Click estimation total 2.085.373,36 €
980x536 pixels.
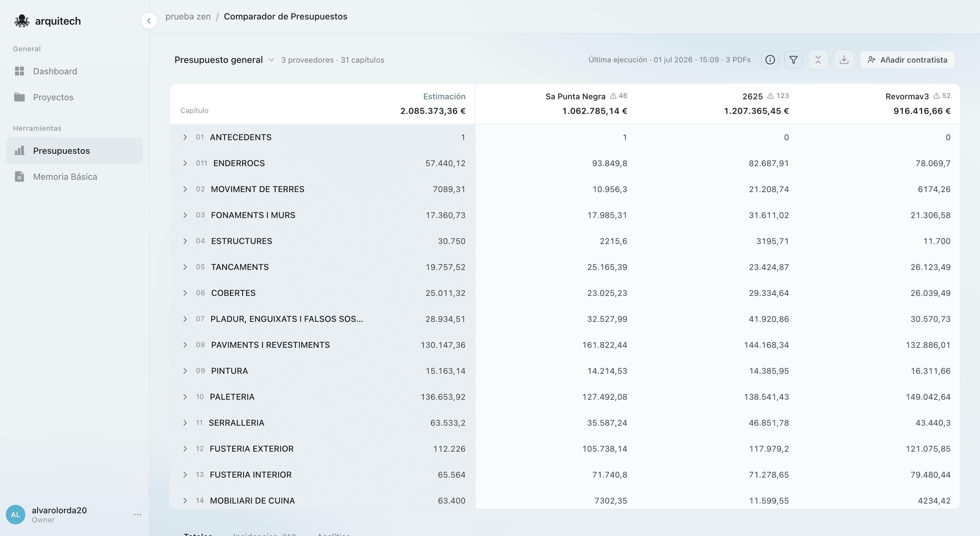pyautogui.click(x=433, y=111)
